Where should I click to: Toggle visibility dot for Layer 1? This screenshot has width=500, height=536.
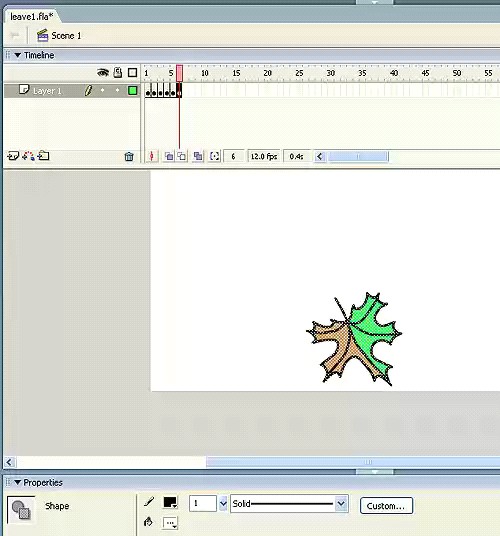pos(102,90)
